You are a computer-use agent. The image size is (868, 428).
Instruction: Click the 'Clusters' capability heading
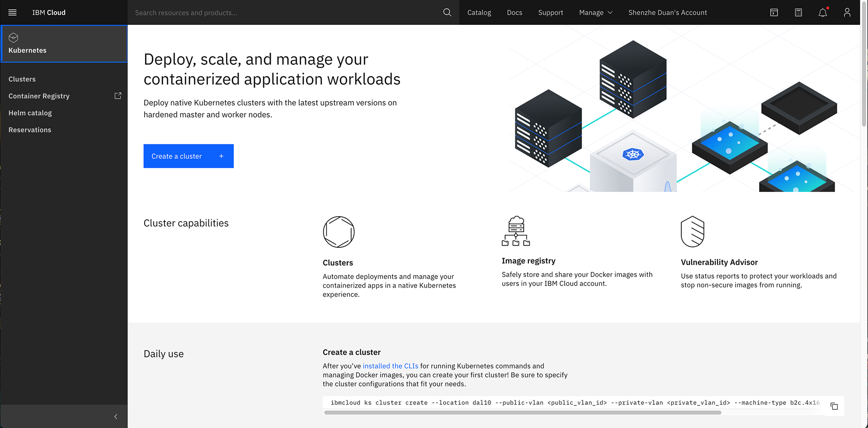(x=338, y=263)
